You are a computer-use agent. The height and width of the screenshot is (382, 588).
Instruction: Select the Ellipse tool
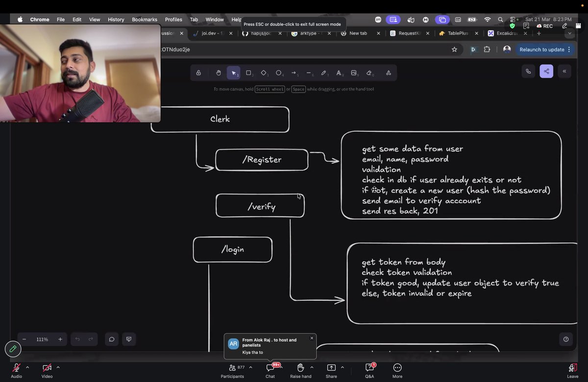click(279, 72)
